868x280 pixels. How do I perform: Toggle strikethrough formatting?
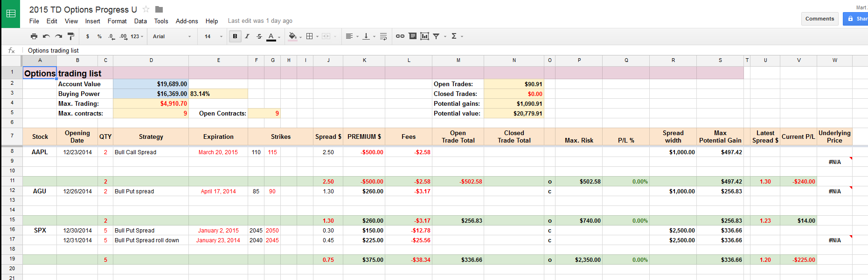[259, 36]
